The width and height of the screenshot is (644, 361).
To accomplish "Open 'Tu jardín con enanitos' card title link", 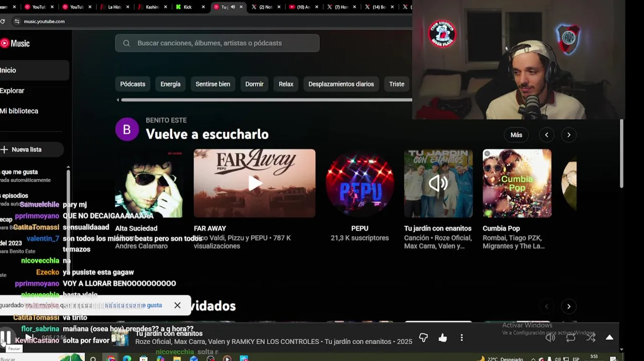I will pos(438,228).
